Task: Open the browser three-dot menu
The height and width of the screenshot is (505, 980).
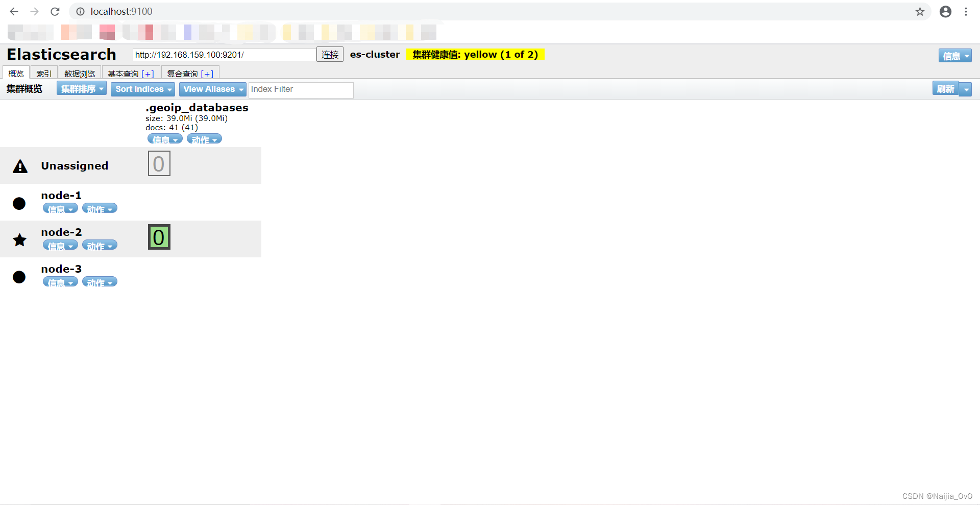Action: [966, 11]
